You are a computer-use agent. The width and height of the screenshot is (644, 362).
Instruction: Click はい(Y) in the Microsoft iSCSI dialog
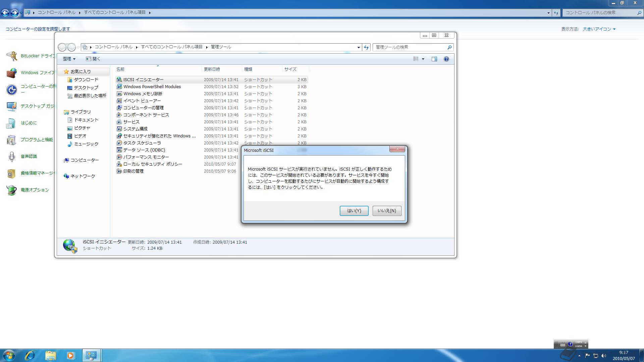pos(354,211)
